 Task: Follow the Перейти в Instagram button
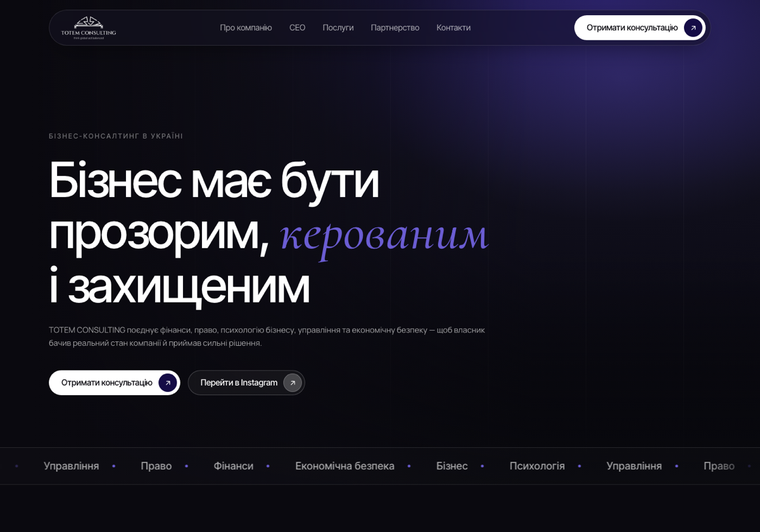click(x=246, y=383)
